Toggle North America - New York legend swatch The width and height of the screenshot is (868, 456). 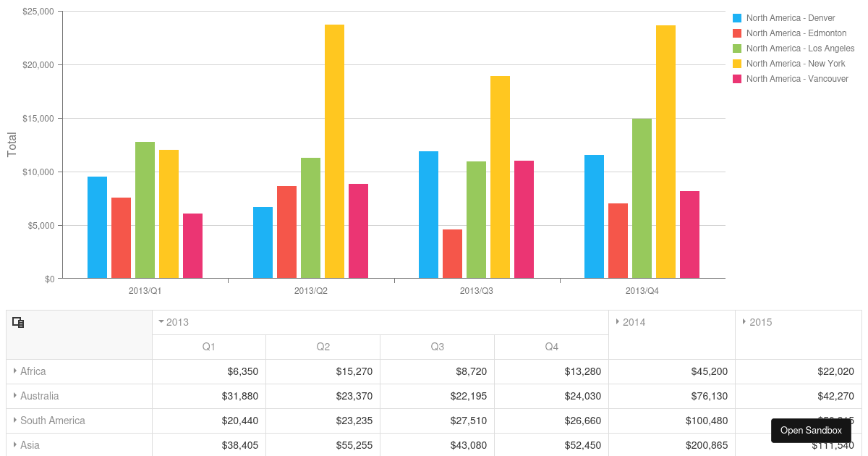737,64
